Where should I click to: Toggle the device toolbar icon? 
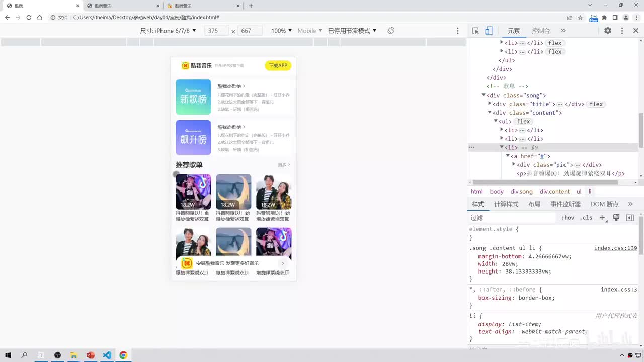tap(489, 31)
